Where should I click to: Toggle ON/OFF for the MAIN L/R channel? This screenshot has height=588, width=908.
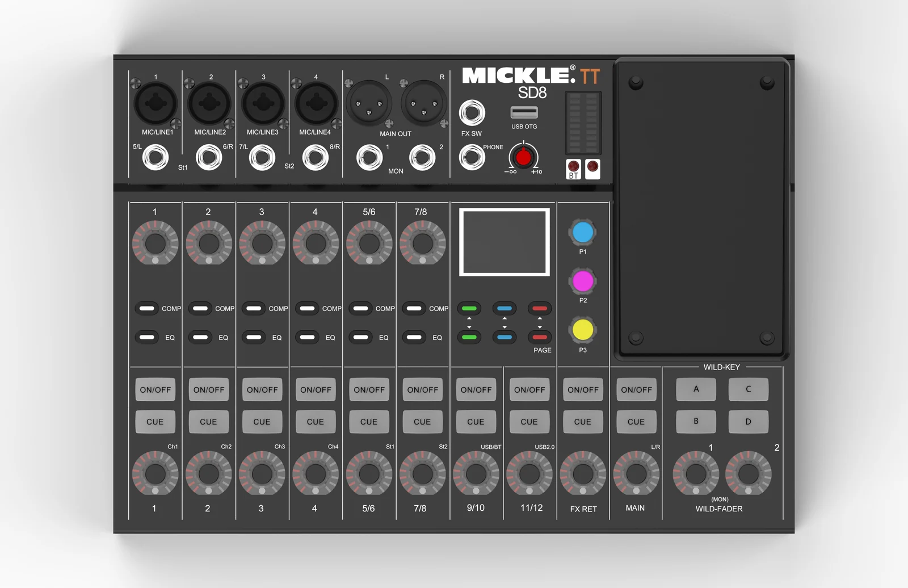pos(636,389)
